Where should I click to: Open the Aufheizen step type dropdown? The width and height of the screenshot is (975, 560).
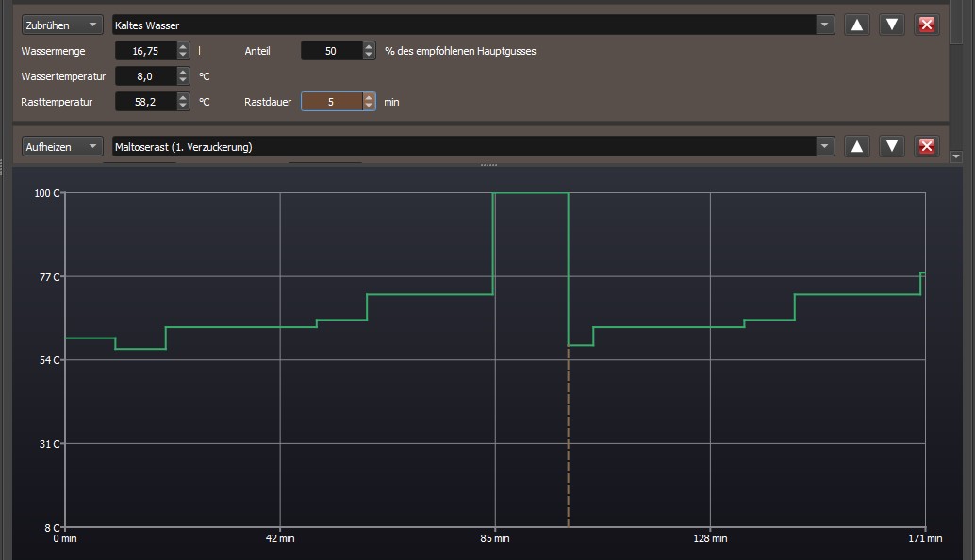click(63, 146)
